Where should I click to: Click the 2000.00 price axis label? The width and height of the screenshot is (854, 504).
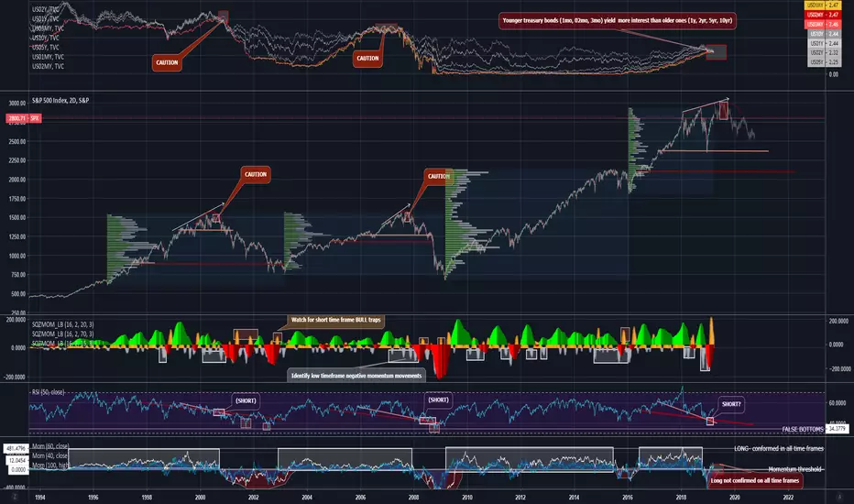tap(17, 180)
